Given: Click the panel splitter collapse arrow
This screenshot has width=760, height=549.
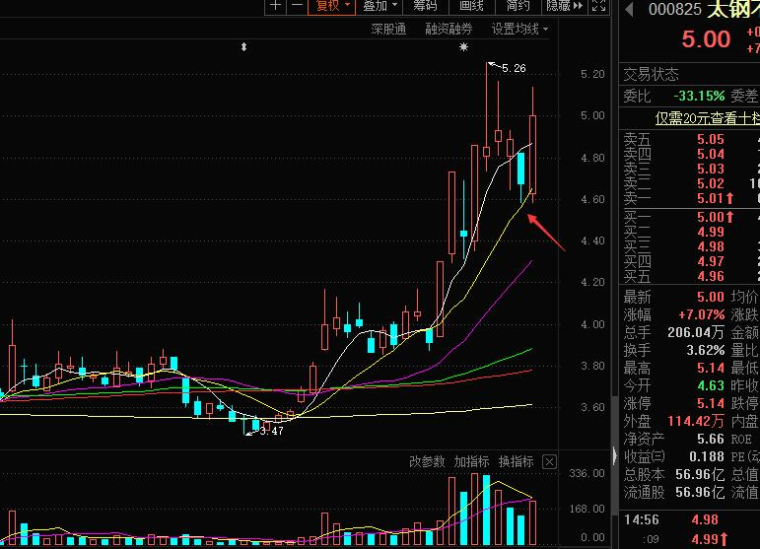Looking at the screenshot, I should point(615,455).
